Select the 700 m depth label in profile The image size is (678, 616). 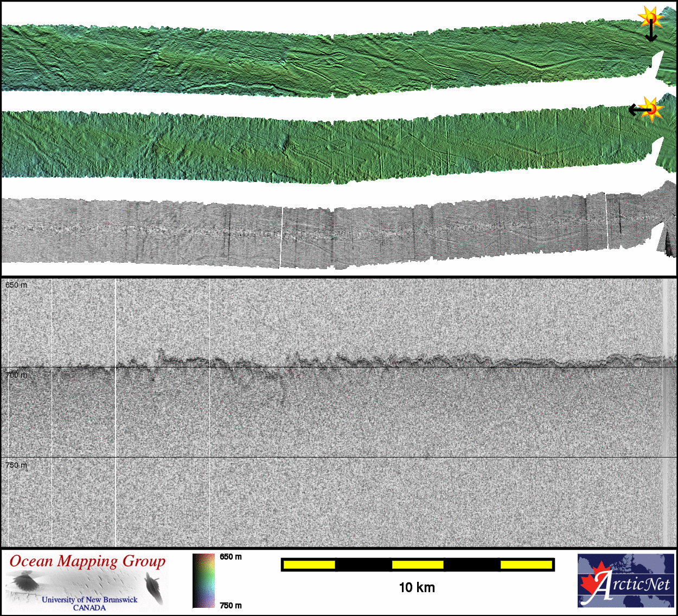(x=16, y=375)
